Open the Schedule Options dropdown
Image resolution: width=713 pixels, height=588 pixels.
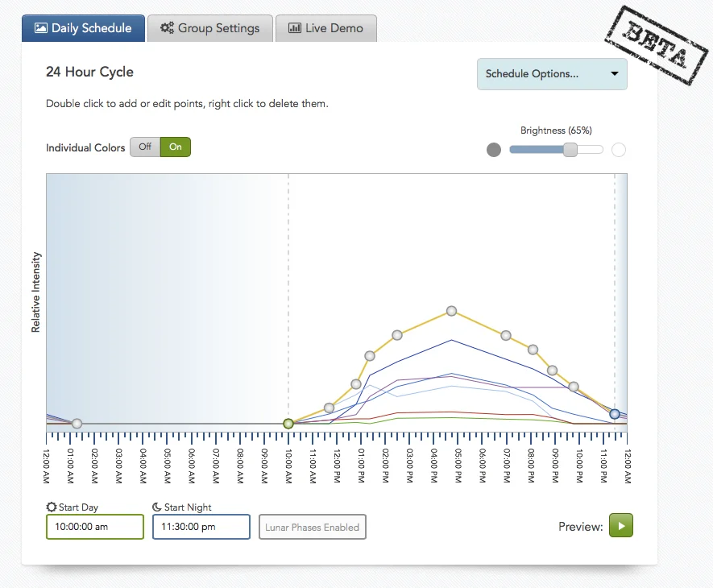coord(552,73)
